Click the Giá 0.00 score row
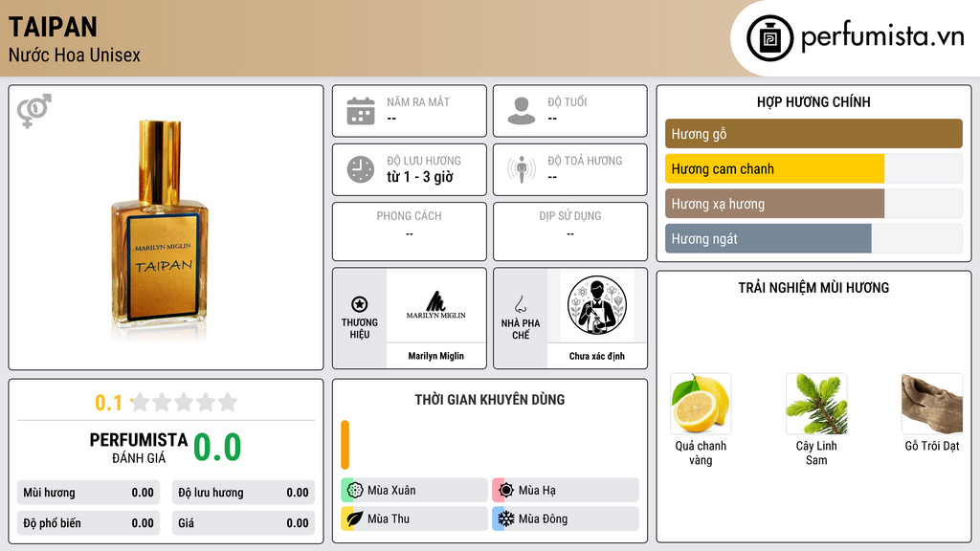 tap(243, 523)
